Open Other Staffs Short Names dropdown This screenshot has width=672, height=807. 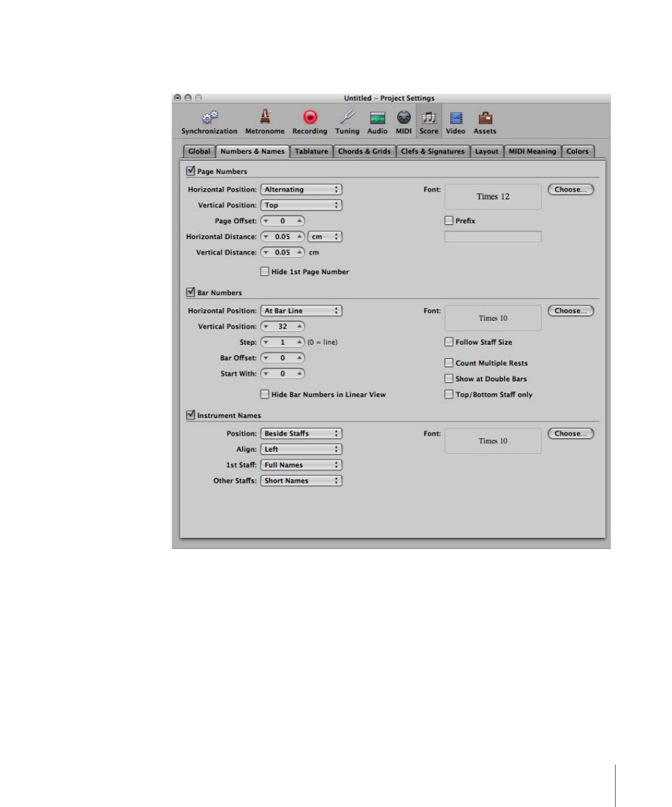coord(301,481)
